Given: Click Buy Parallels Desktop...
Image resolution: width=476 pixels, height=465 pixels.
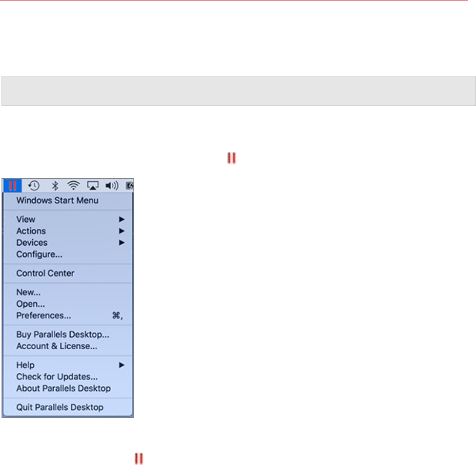Looking at the screenshot, I should (x=68, y=334).
